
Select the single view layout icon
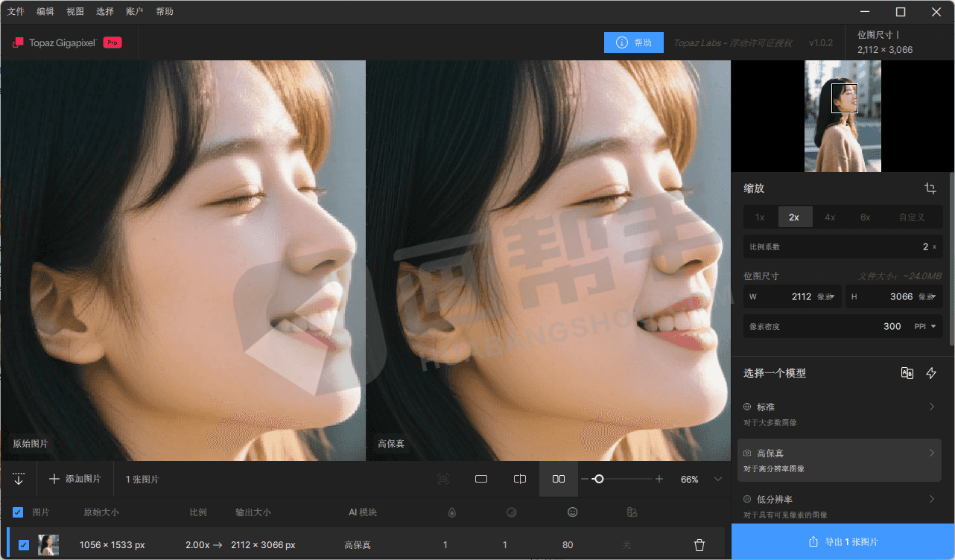pos(481,479)
